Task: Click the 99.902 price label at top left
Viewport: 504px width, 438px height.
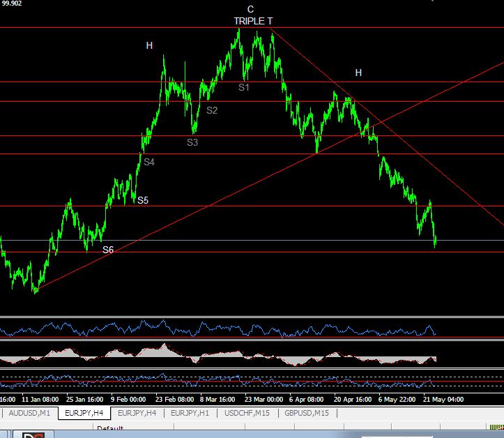Action: point(11,3)
